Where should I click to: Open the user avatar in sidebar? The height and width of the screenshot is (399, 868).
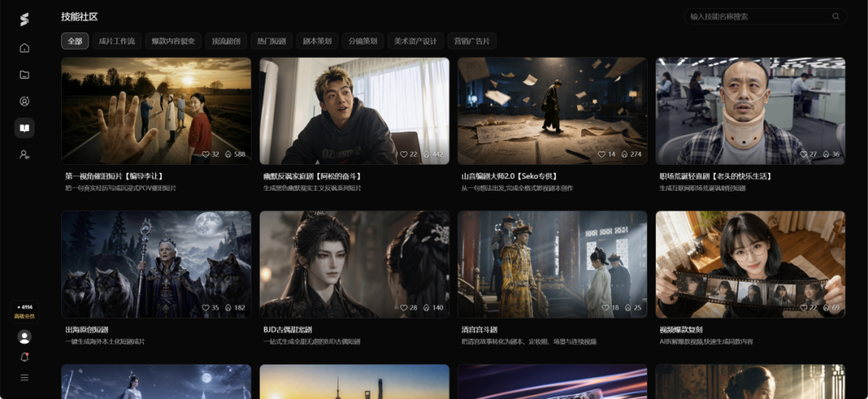pos(24,336)
